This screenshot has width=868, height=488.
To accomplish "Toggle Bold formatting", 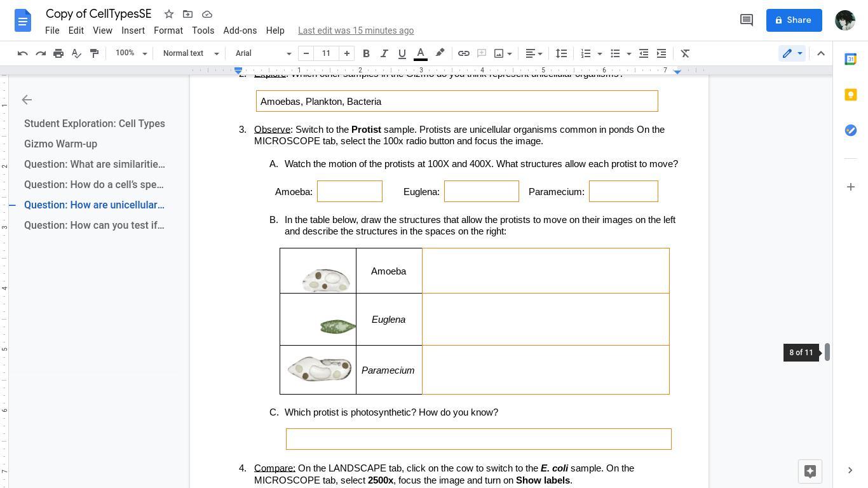I will pos(366,53).
